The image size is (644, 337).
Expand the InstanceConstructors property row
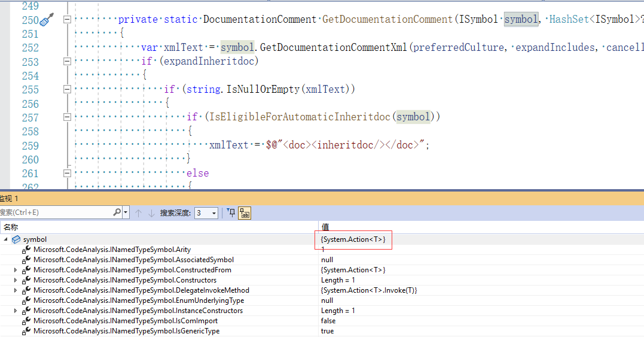16,311
